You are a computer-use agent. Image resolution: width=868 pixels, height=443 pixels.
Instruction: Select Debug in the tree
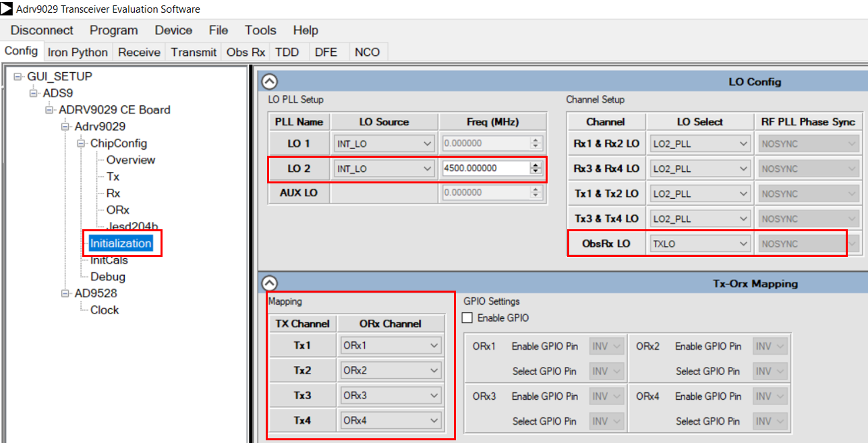point(108,276)
